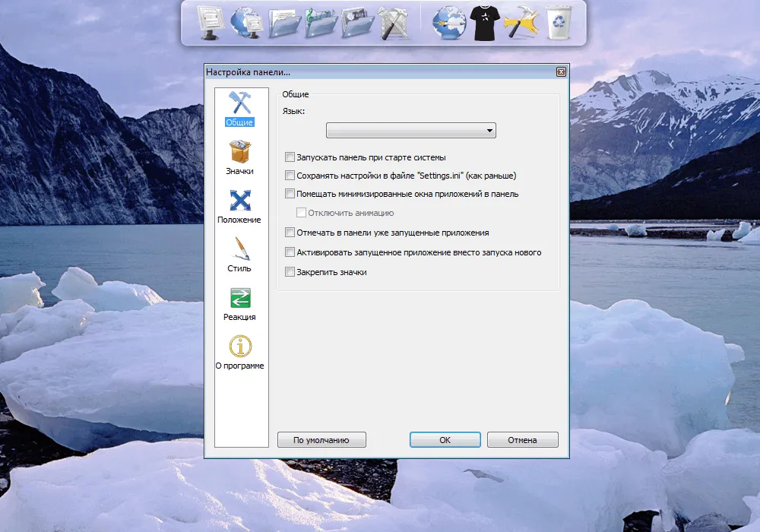The image size is (760, 532).
Task: Open the pictures folder dock icon
Action: (358, 23)
